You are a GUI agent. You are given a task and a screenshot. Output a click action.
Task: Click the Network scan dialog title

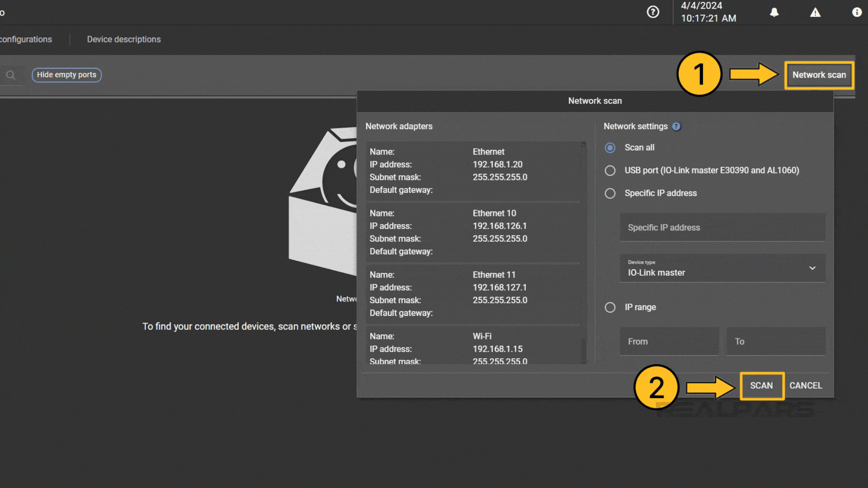pos(595,101)
